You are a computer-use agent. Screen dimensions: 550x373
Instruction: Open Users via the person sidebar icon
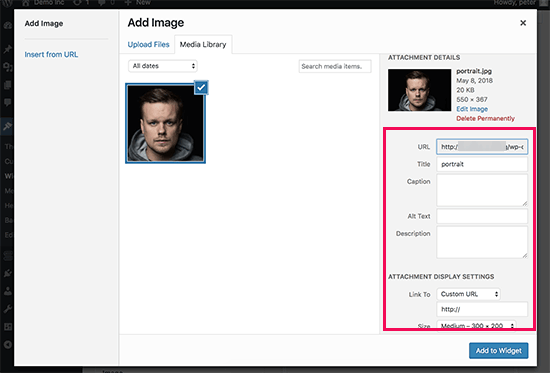tap(7, 291)
